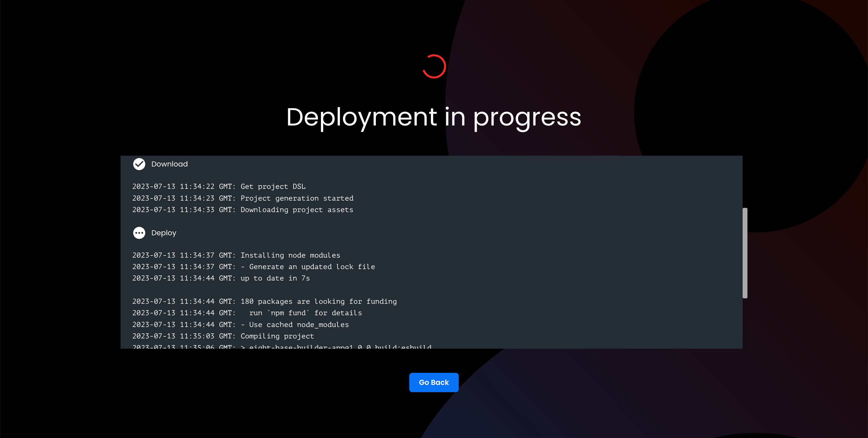
Task: Click the 'Use cached node_modules' log line
Action: click(x=295, y=325)
